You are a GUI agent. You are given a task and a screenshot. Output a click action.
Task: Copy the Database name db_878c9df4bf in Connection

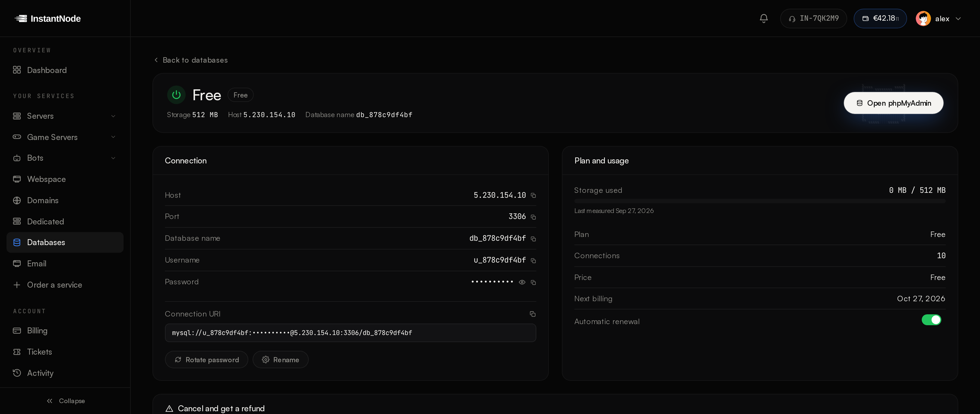pyautogui.click(x=533, y=239)
